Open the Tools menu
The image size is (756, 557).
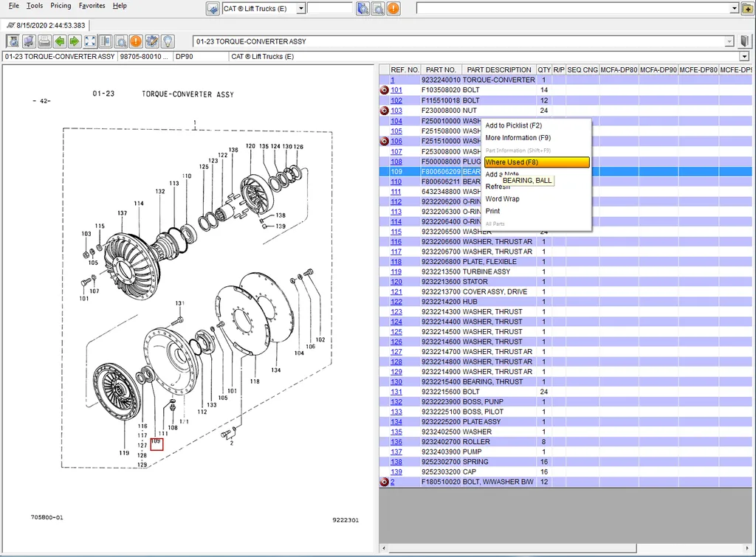click(34, 6)
